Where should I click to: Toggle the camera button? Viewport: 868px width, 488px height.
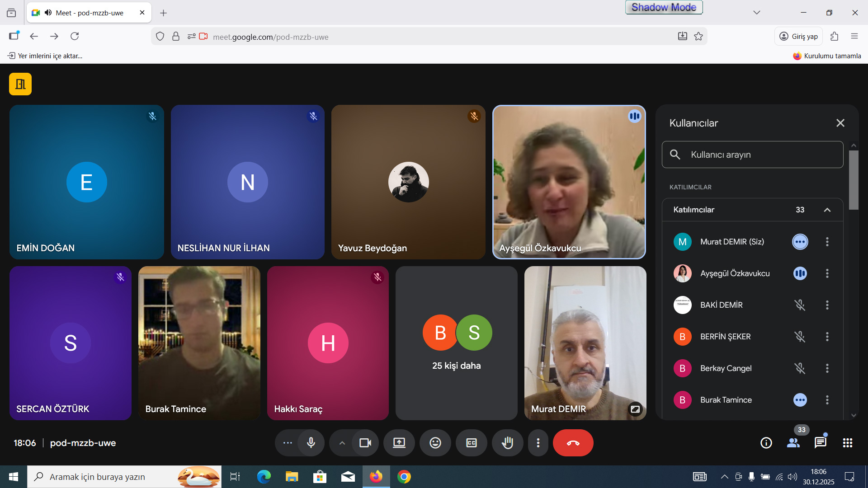click(x=365, y=443)
